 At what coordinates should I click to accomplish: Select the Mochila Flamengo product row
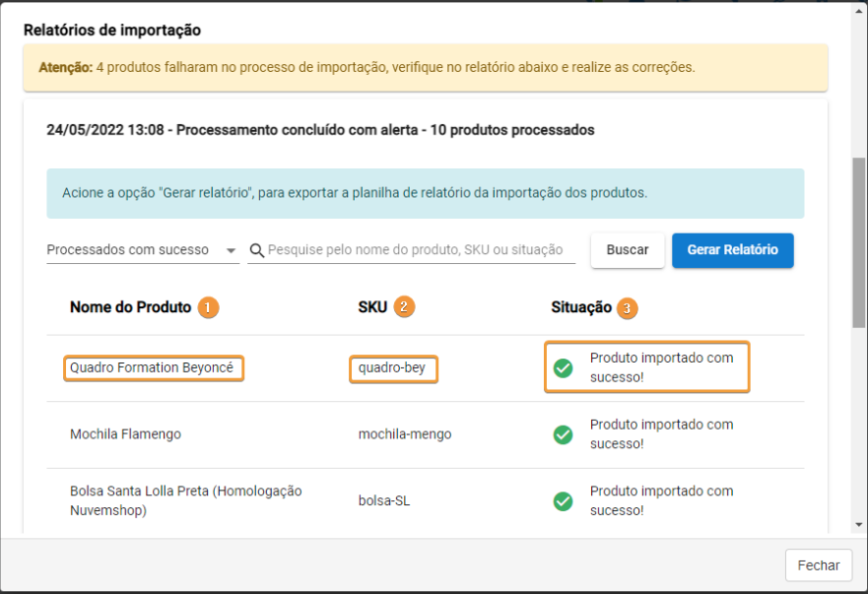click(426, 434)
